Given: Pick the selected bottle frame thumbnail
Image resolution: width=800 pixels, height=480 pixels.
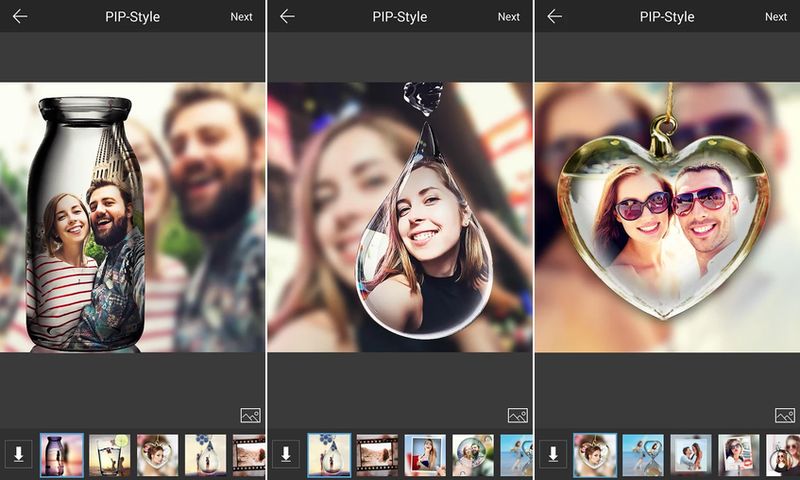Looking at the screenshot, I should click(61, 454).
